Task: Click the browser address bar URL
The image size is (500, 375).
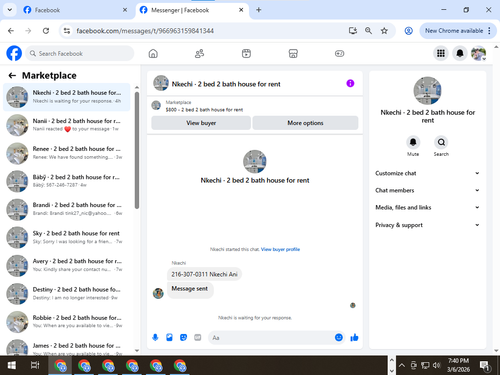Action: click(145, 31)
